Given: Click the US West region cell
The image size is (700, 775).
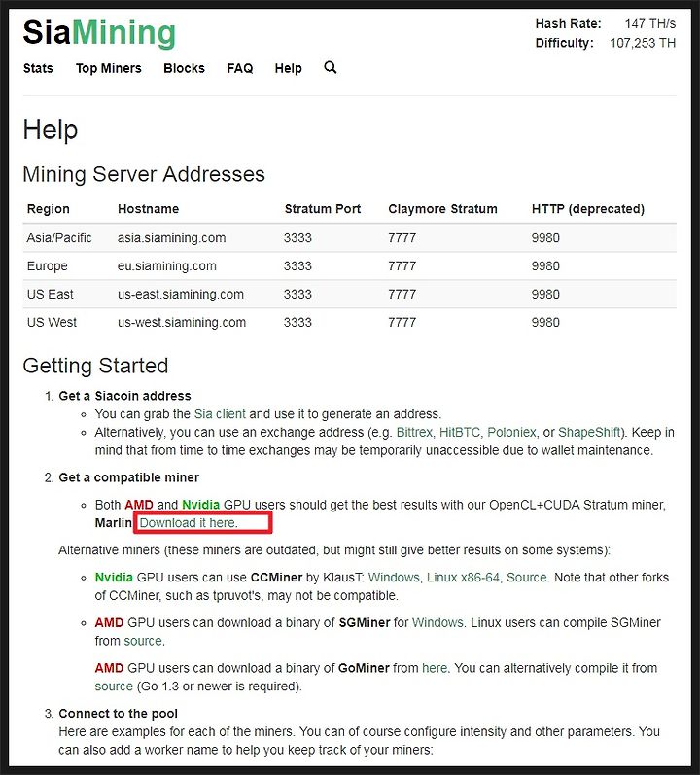Looking at the screenshot, I should click(52, 322).
